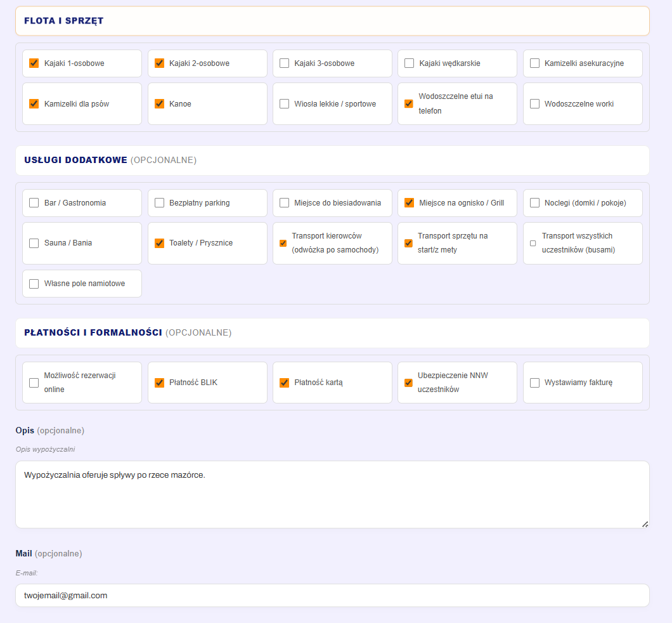Disable Płatność BLIK checkbox
The image size is (672, 623).
click(159, 383)
